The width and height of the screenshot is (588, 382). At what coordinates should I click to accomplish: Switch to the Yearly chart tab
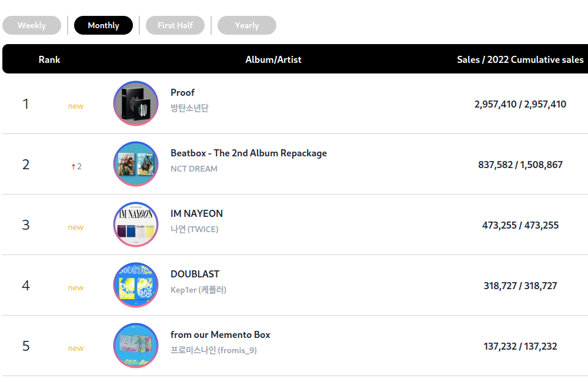pos(247,25)
